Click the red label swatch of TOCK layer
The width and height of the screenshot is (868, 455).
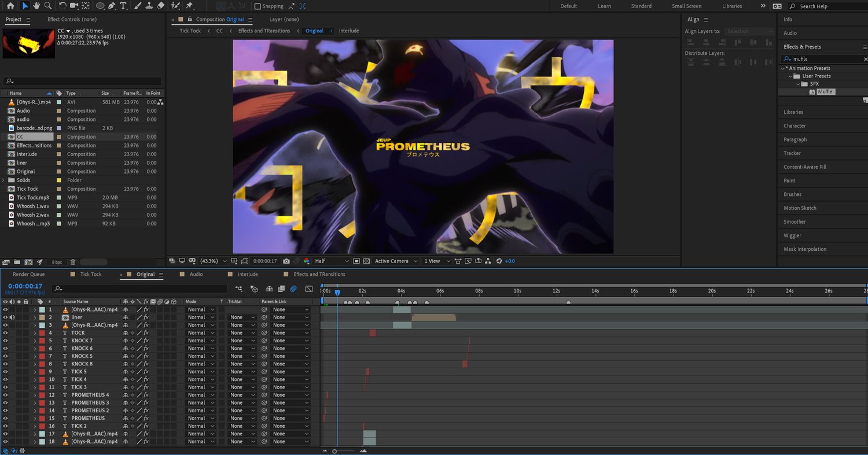42,333
